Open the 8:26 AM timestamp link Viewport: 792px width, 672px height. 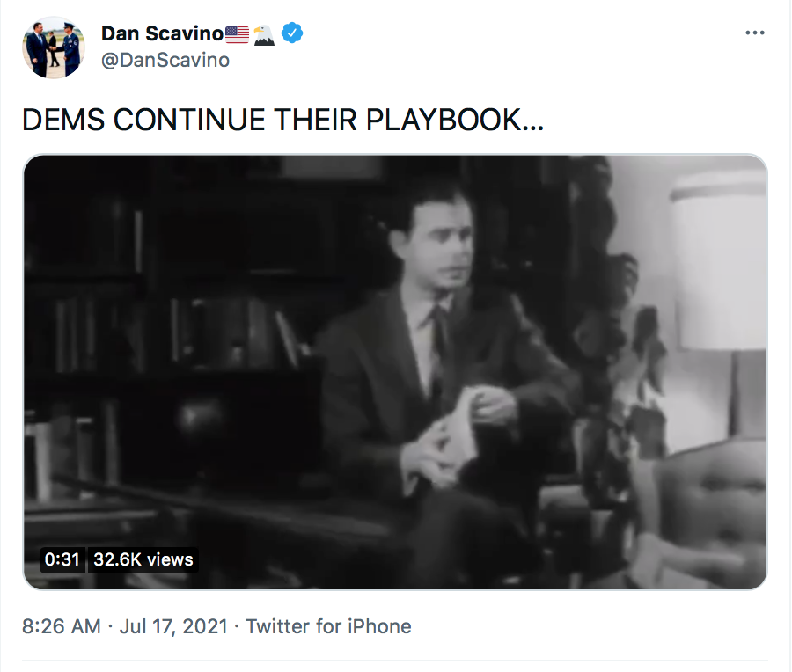[62, 626]
